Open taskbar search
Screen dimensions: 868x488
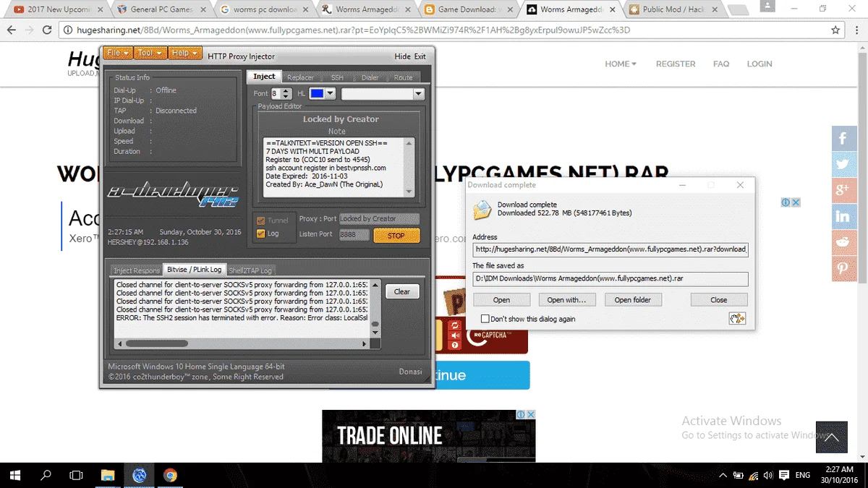pyautogui.click(x=46, y=475)
